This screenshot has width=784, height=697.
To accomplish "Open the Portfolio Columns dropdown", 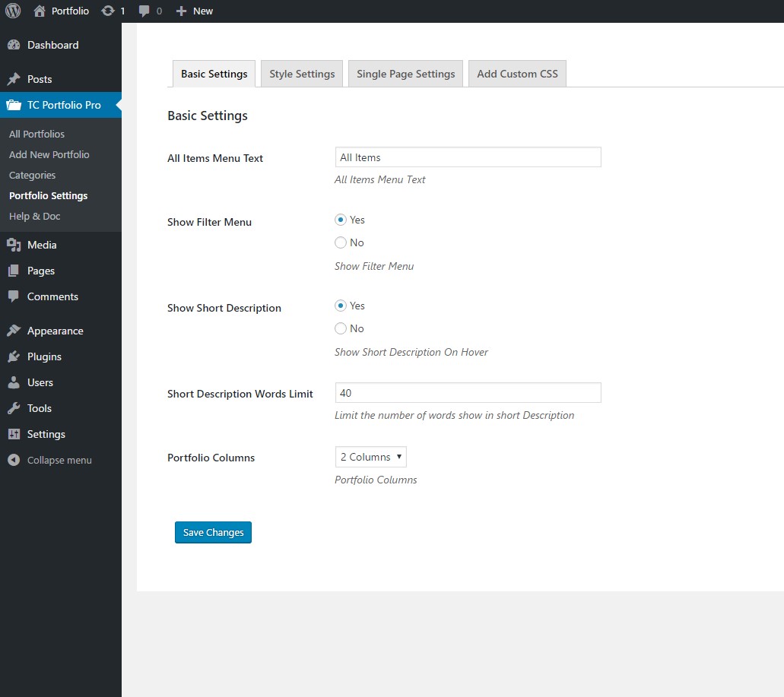I will pos(370,456).
